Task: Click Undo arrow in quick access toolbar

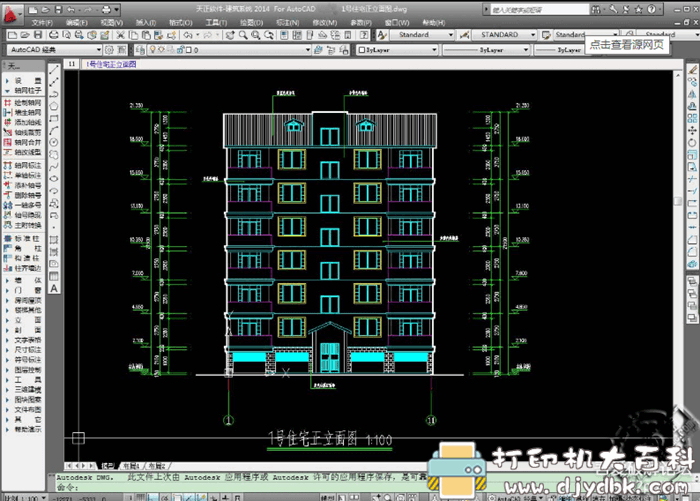Action: [71, 9]
